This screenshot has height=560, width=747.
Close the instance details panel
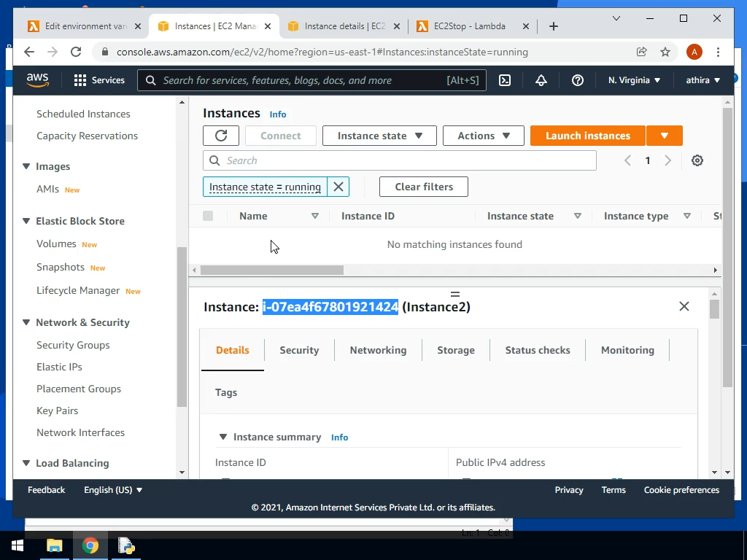pyautogui.click(x=684, y=306)
